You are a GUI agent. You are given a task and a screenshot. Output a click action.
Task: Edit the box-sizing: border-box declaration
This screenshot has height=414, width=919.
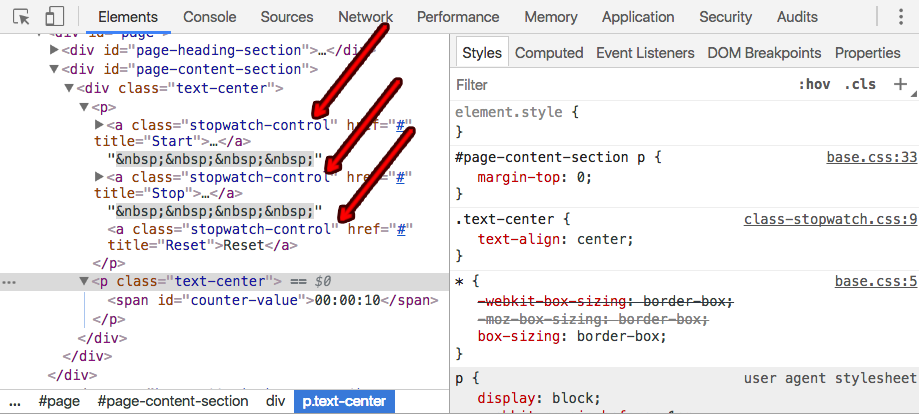573,337
